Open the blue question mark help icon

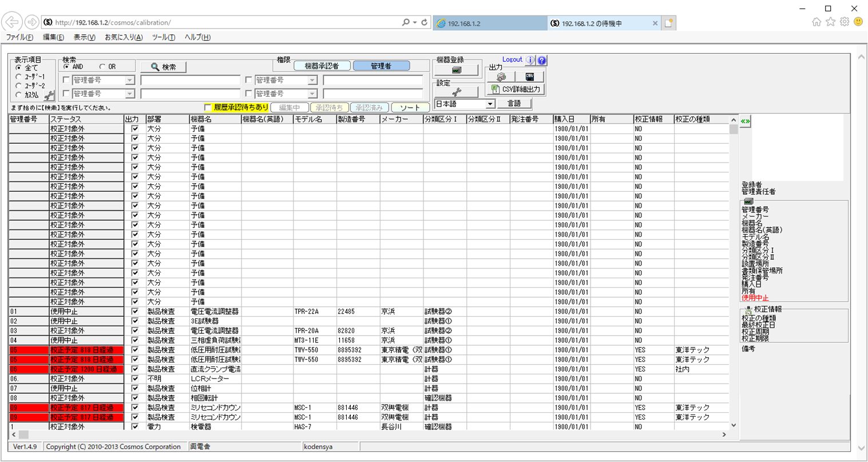(542, 60)
